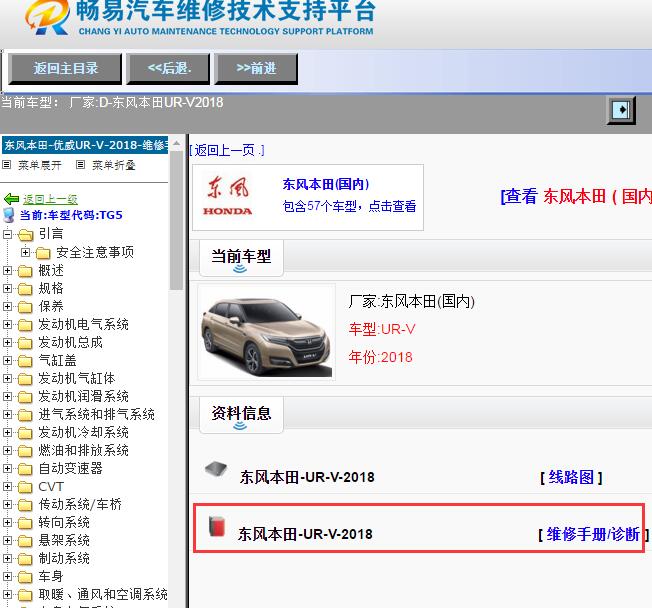Click the 进气系统和排气系统 folder icon
The width and height of the screenshot is (652, 608).
pos(25,415)
